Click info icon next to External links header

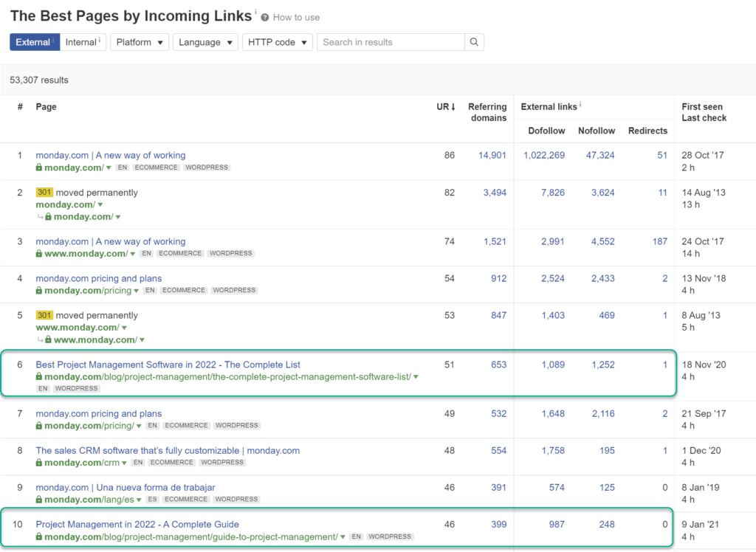(580, 104)
